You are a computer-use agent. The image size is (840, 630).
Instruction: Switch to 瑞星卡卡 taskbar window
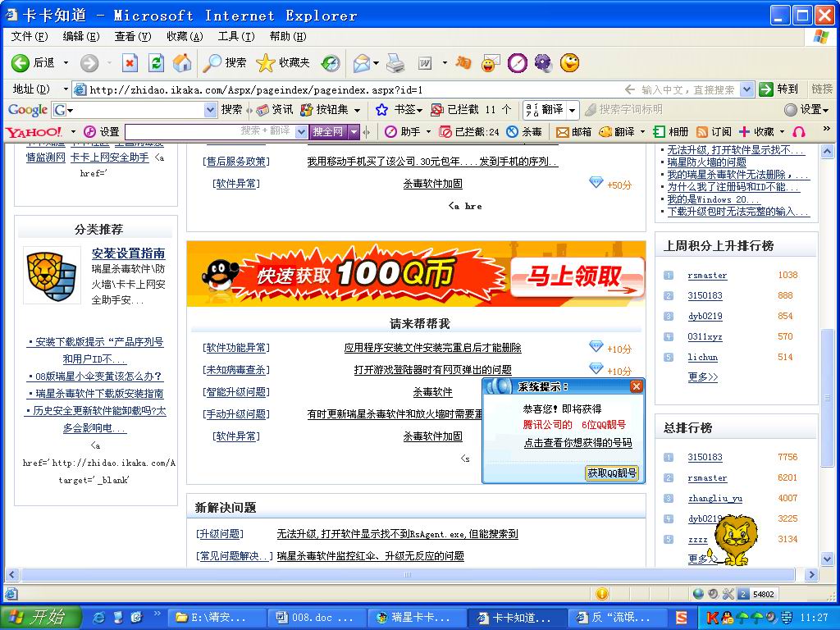pyautogui.click(x=417, y=618)
